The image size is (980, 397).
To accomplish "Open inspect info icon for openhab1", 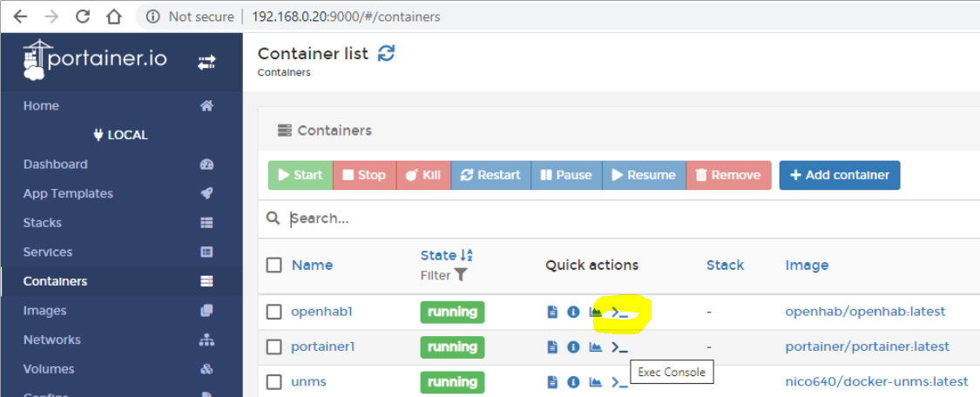I will pos(573,312).
